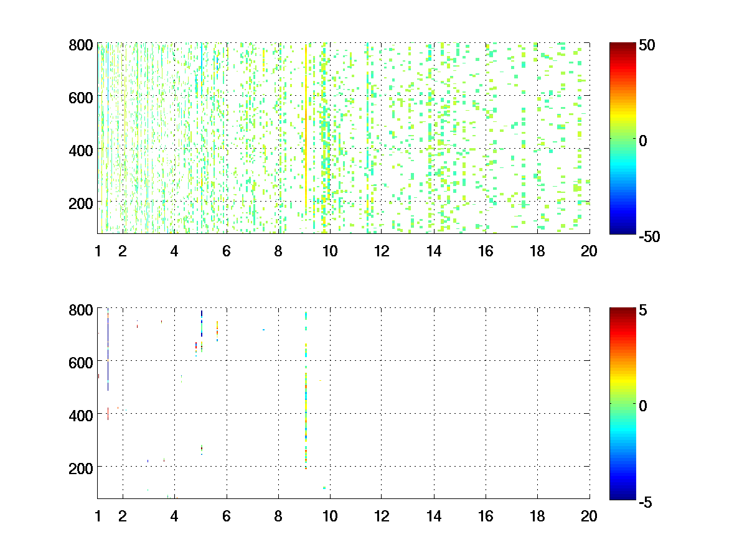Screen dimensions: 747x560
Task: Click y-axis label 800 of top plot
Action: click(x=81, y=45)
